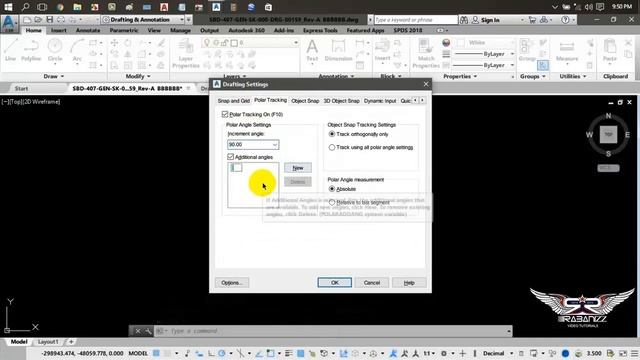Expand the Utilities panel

click(573, 76)
